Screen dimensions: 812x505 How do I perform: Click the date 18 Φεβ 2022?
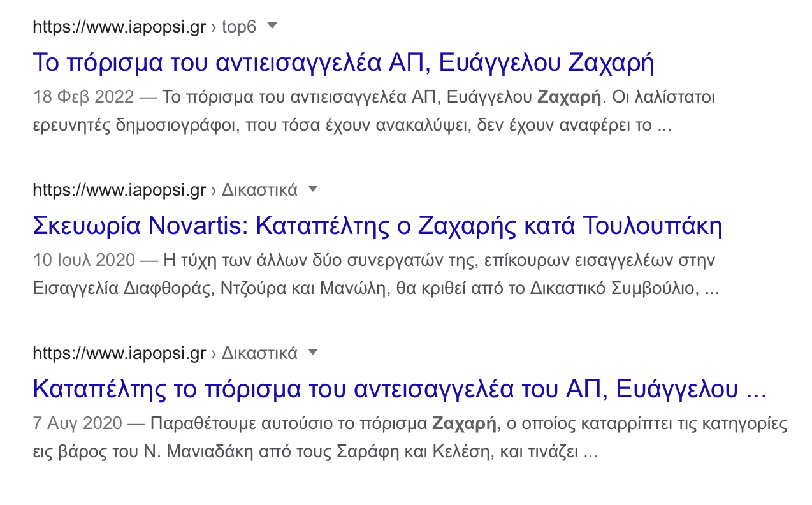tap(83, 98)
